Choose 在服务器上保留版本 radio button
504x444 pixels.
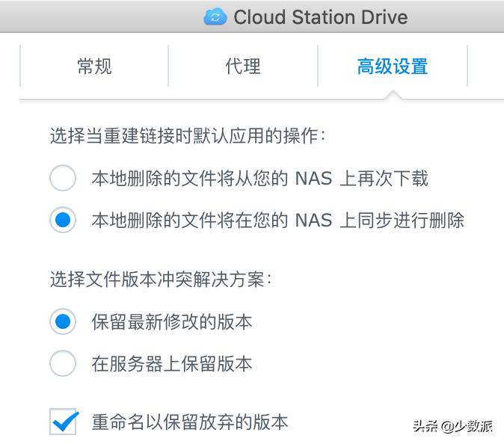tap(63, 363)
